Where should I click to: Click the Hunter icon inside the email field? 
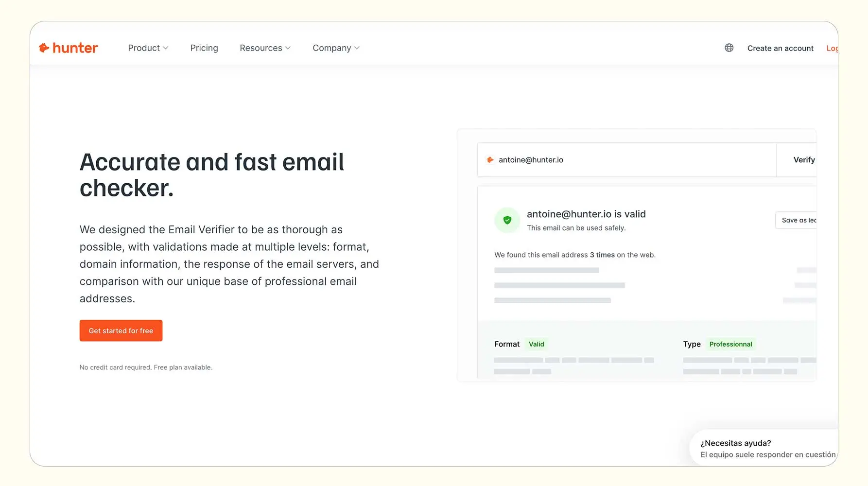[x=490, y=160]
